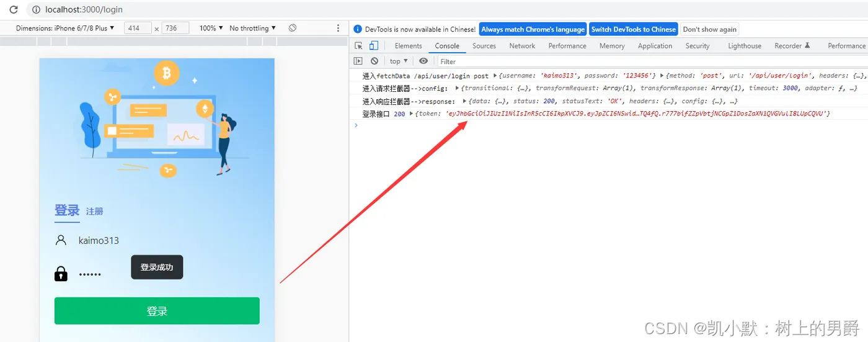The height and width of the screenshot is (342, 868).
Task: Clear the console output
Action: pyautogui.click(x=374, y=61)
